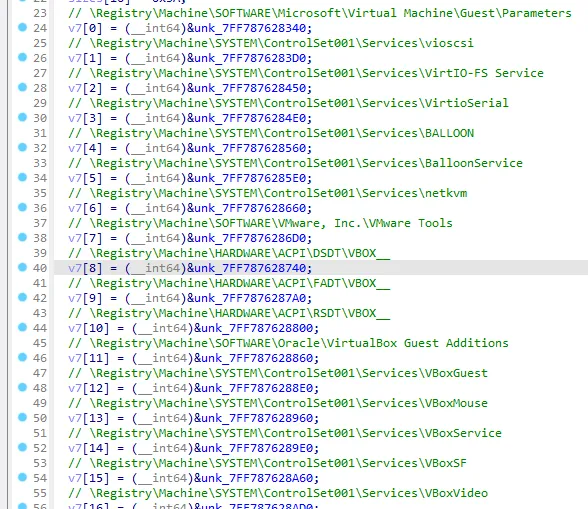Click unk_7FF787628860 reference
The height and width of the screenshot is (509, 588).
[x=258, y=358]
